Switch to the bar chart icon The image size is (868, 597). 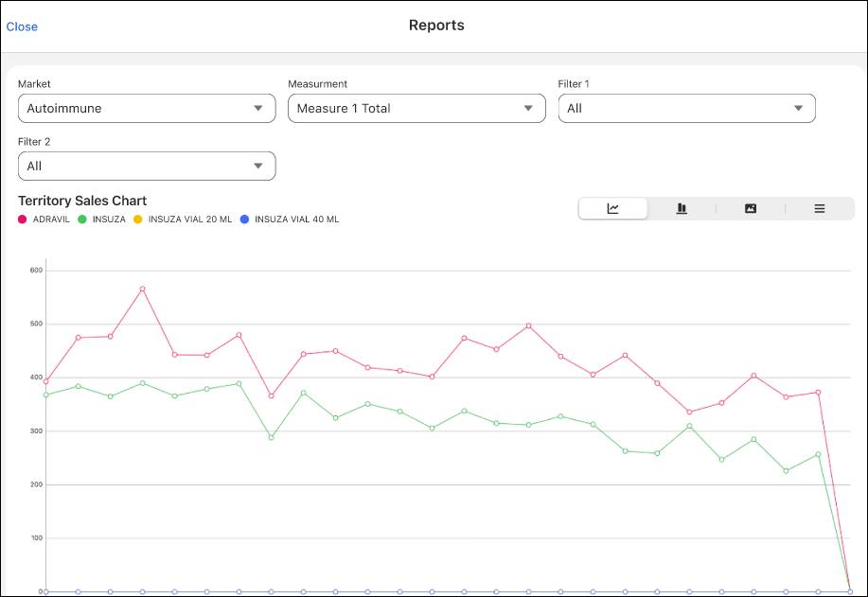682,208
